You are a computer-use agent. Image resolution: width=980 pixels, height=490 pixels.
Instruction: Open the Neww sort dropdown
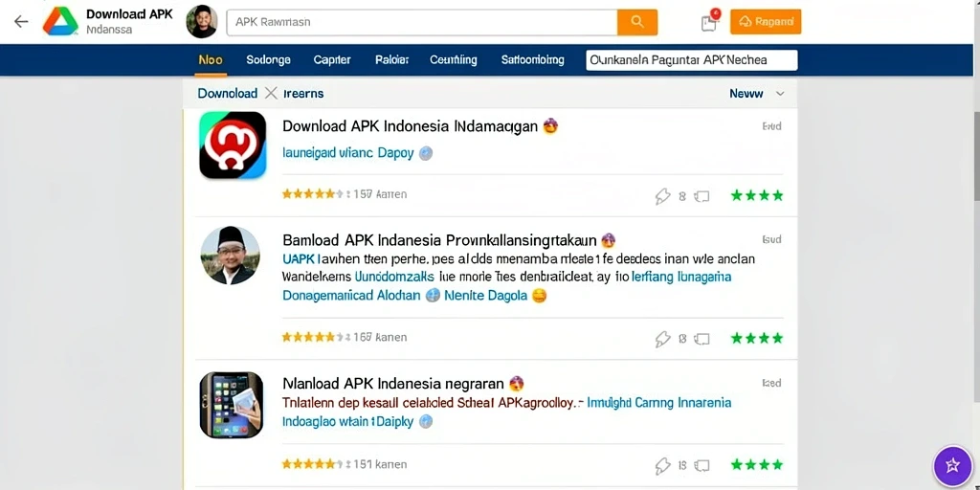757,94
